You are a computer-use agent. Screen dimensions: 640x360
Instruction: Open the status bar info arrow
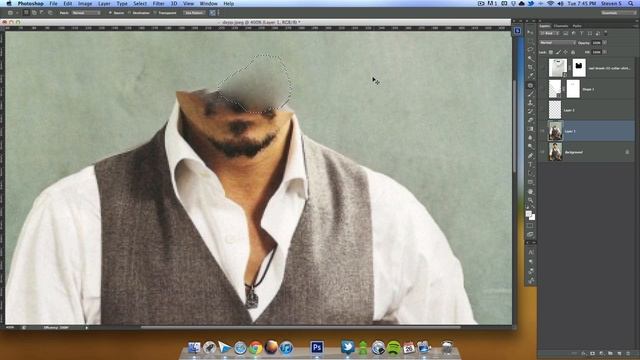tap(87, 327)
